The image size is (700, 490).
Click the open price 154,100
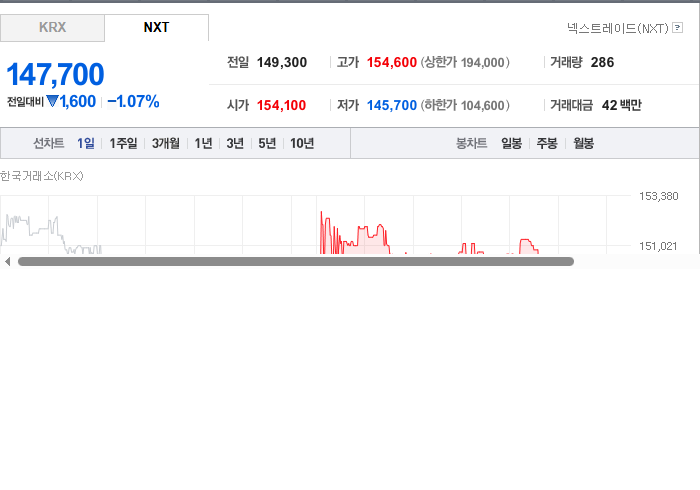click(x=281, y=105)
